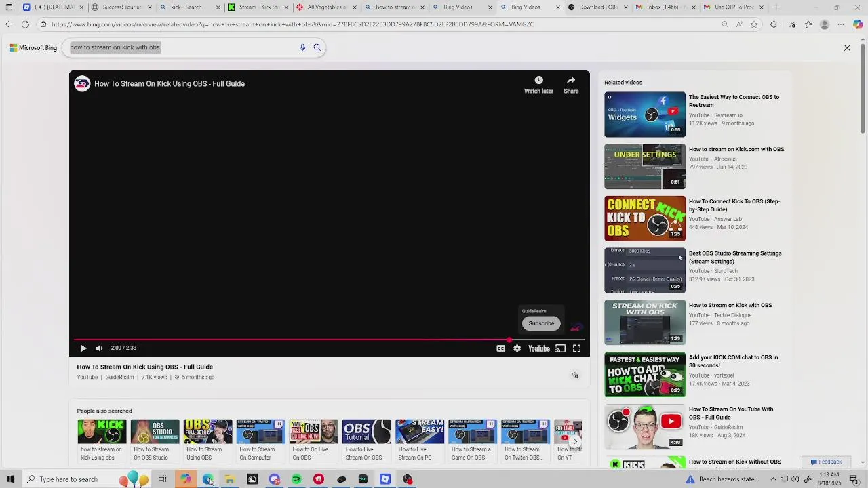Close the Bing video overlay with X
The height and width of the screenshot is (488, 868).
(847, 47)
